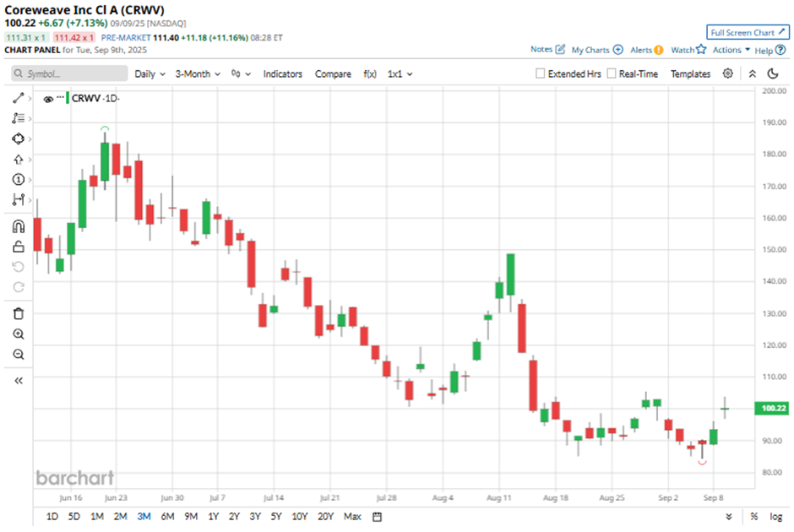Select the 5Y range tab

point(276,516)
